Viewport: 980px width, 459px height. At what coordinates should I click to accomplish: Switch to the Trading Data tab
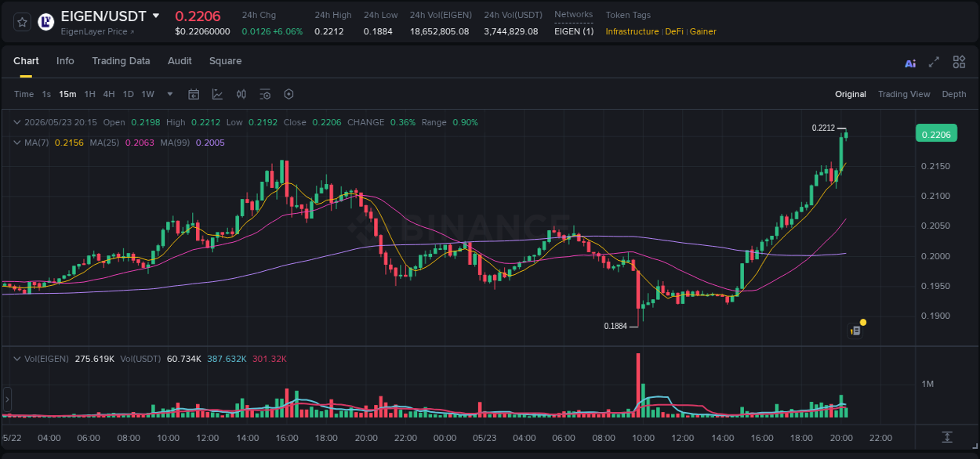tap(121, 61)
